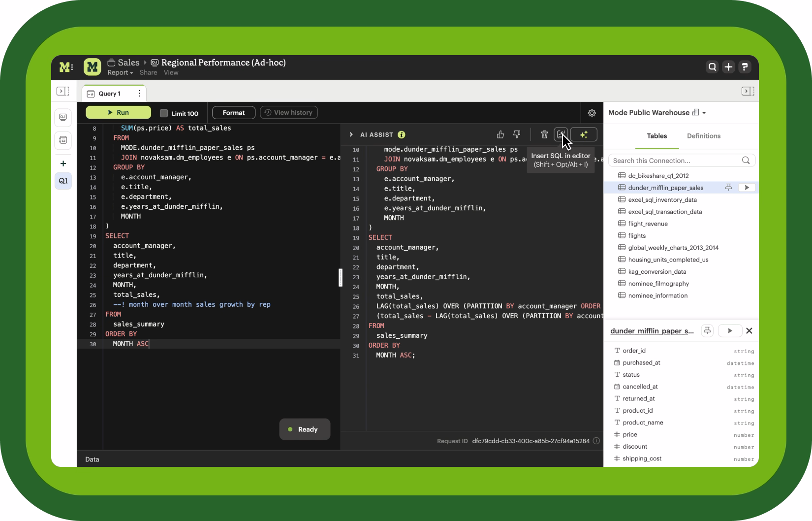
Task: Click the Format button
Action: point(233,113)
